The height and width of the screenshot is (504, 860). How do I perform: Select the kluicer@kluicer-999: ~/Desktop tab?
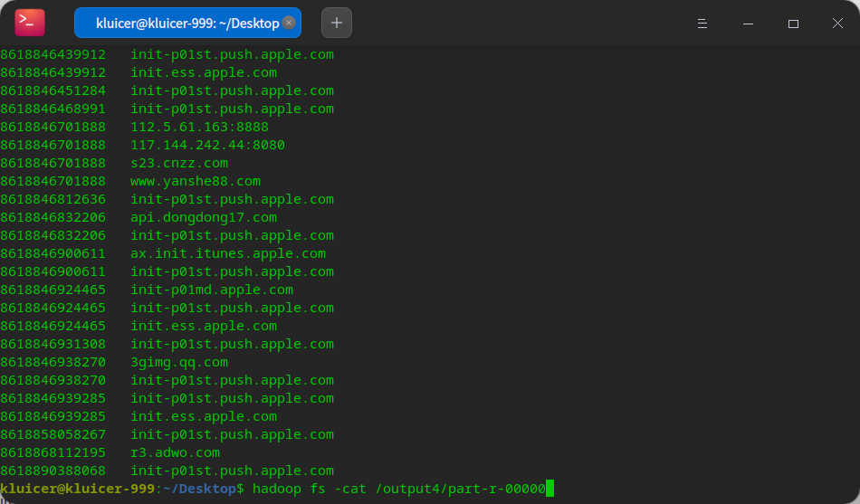point(187,23)
